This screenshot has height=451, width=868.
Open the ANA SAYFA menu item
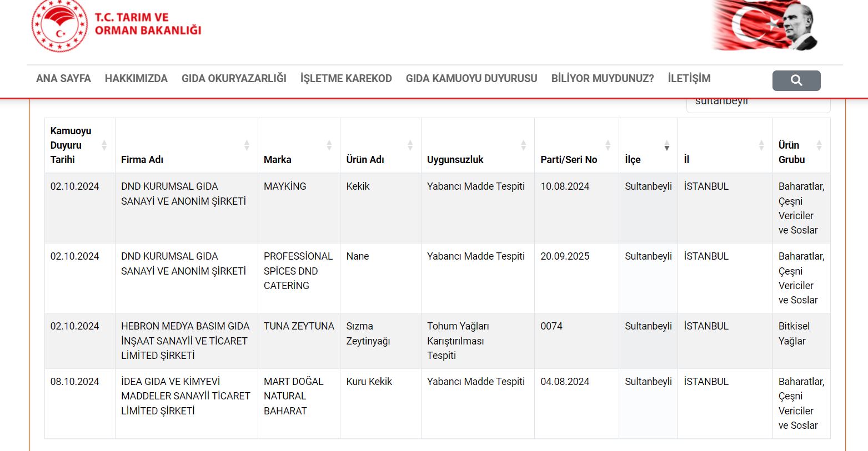click(x=63, y=79)
